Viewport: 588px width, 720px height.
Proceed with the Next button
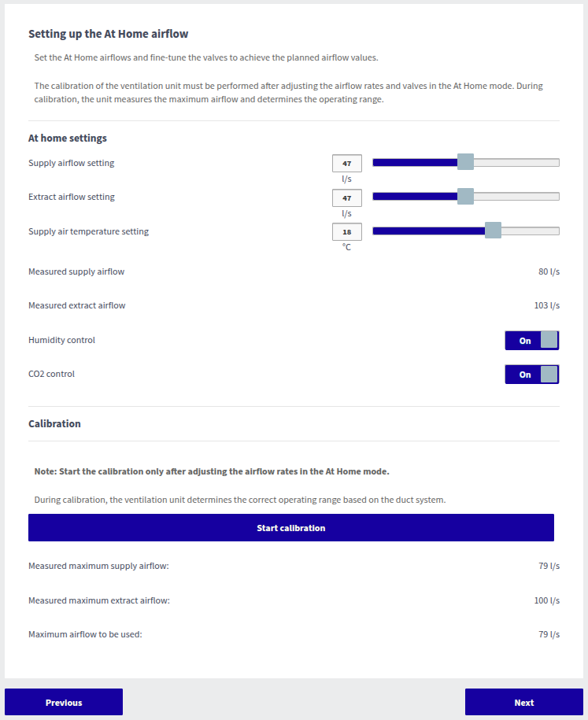[x=523, y=702]
